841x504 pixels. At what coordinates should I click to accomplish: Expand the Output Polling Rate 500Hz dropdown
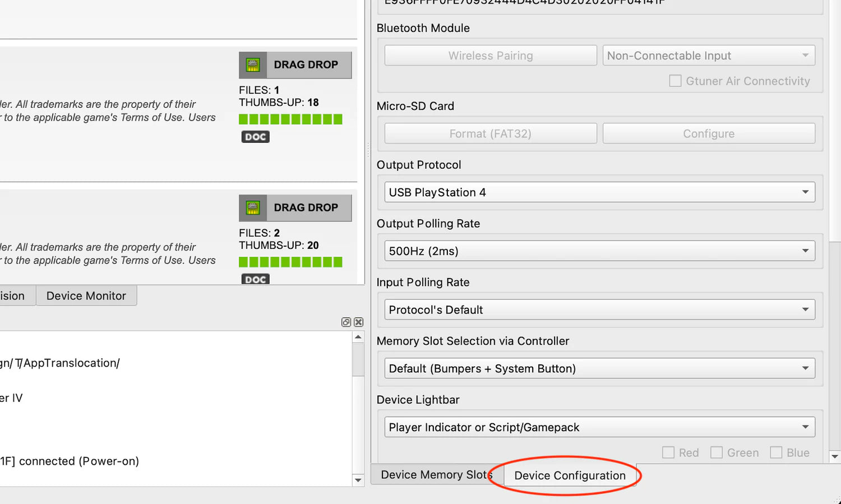[599, 251]
